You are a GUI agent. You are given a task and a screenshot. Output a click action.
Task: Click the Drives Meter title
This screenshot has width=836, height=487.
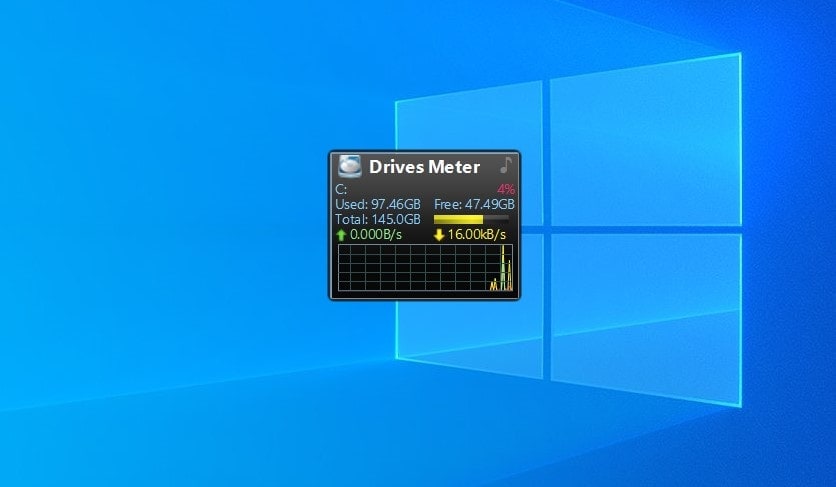coord(424,167)
